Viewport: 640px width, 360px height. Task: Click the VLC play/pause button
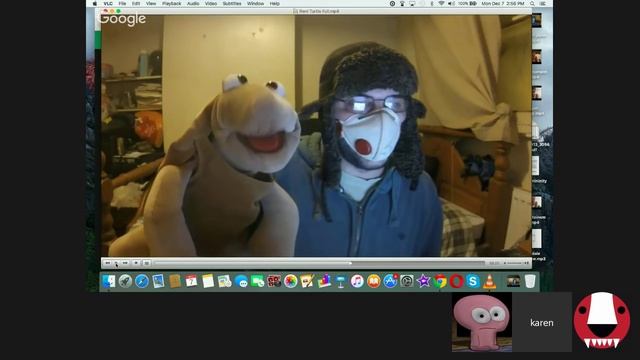(x=116, y=263)
